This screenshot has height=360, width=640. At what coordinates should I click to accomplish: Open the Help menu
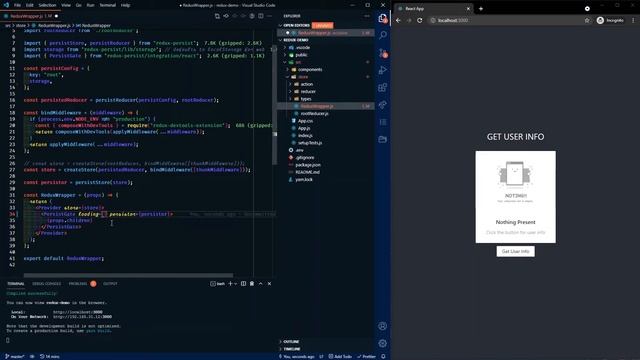click(x=125, y=5)
